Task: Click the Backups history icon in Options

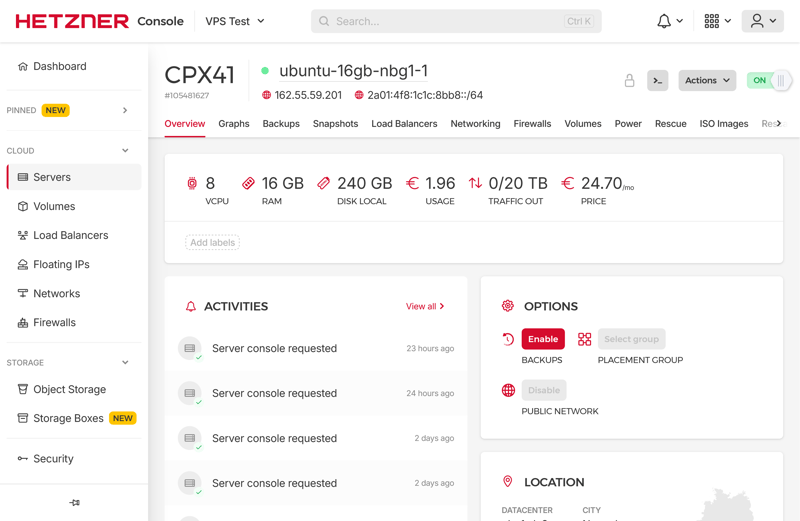Action: (508, 339)
